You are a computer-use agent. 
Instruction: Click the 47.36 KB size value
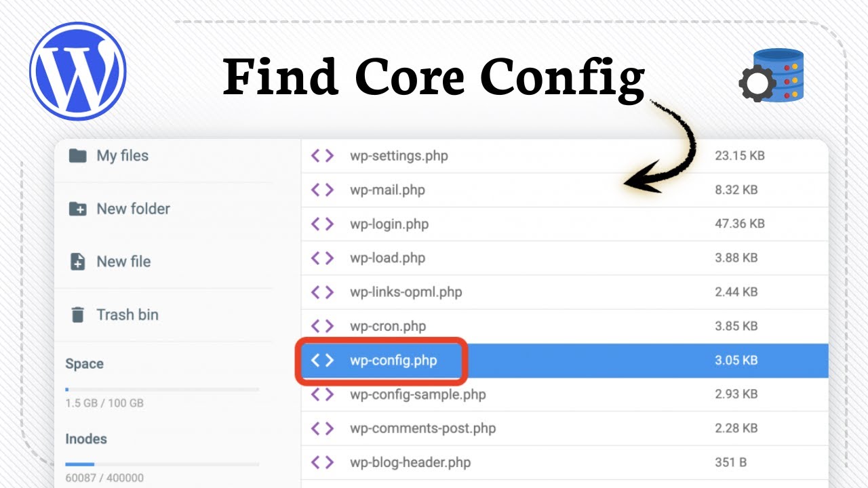(740, 224)
